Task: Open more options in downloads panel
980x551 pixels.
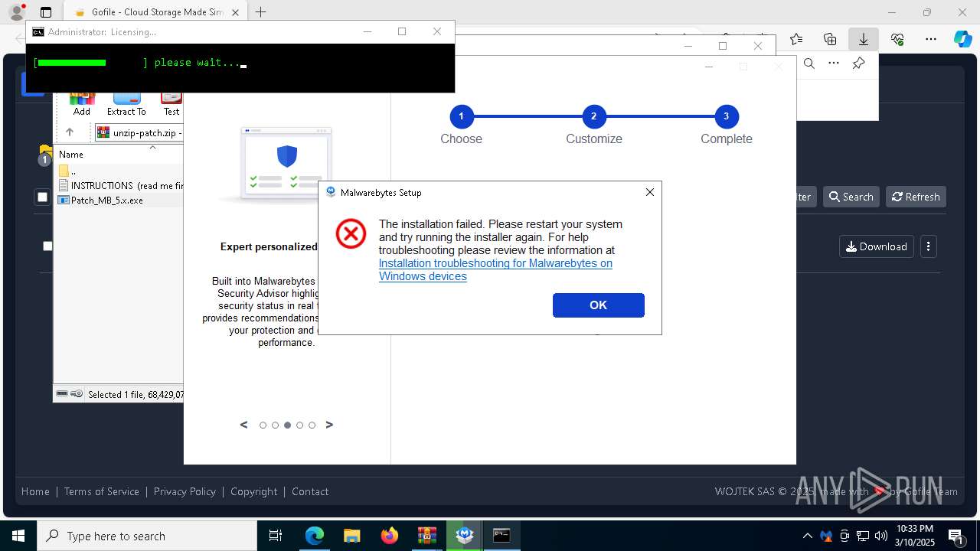Action: [x=834, y=64]
